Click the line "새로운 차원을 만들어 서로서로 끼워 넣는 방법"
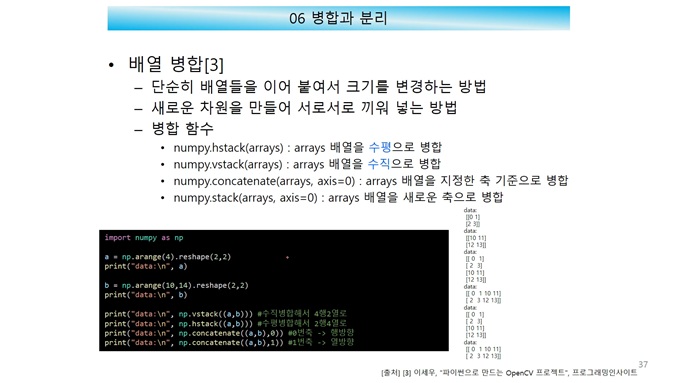 coord(304,107)
